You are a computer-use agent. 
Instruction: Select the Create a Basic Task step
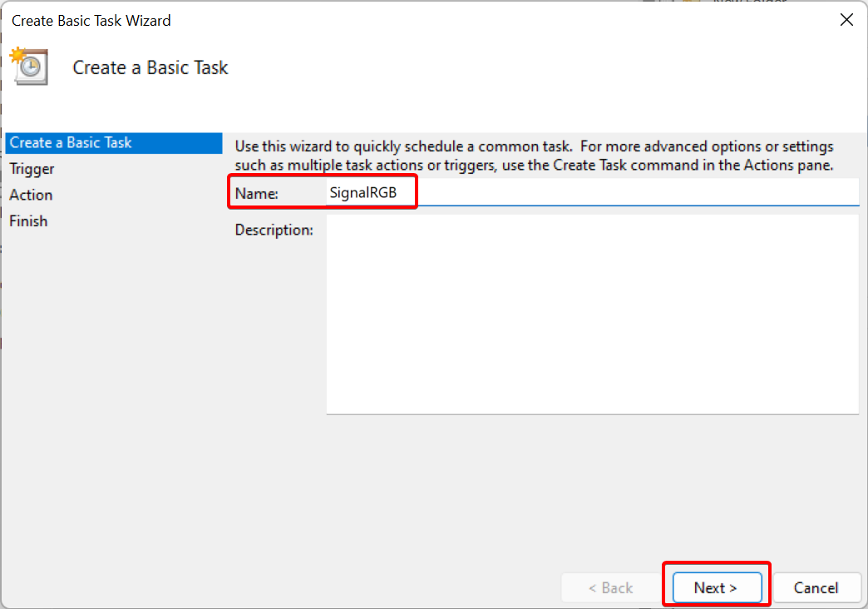pos(71,143)
